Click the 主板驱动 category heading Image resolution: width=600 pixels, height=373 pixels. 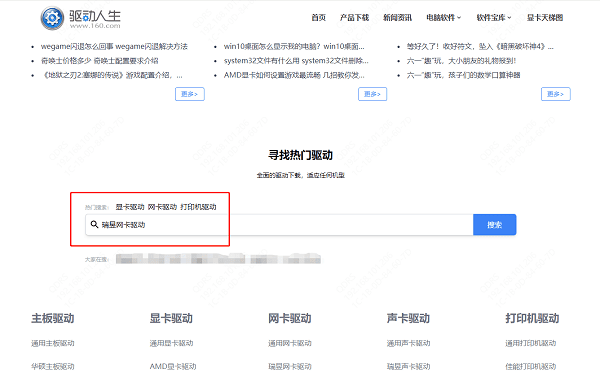tap(53, 318)
